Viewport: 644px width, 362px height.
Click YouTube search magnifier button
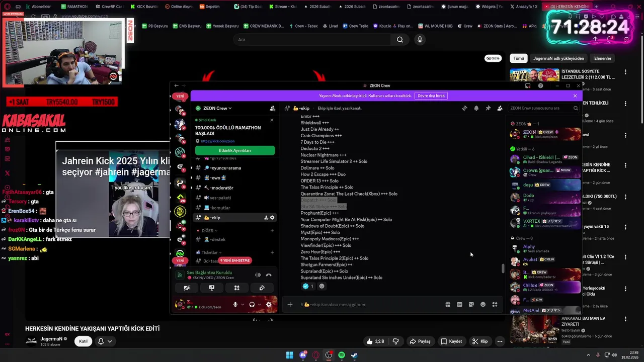[400, 40]
